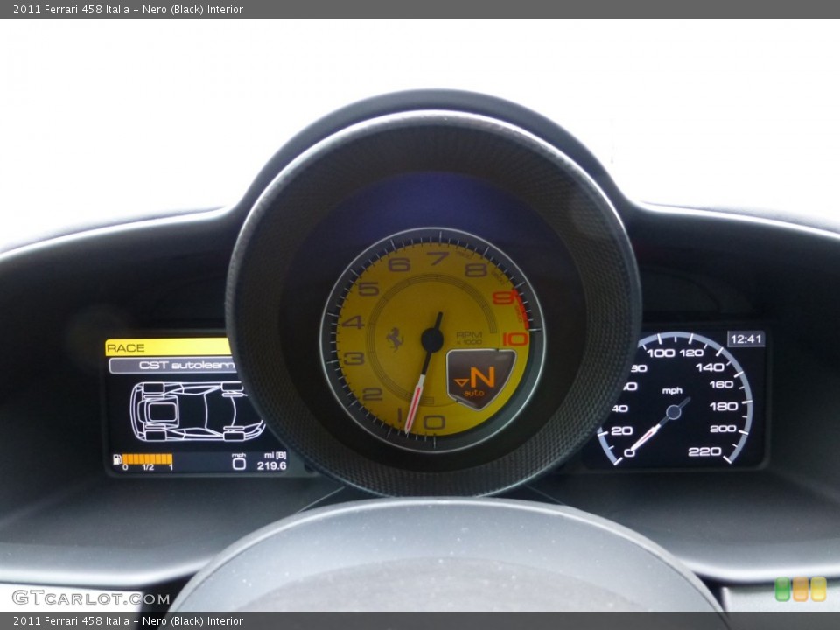The image size is (840, 630).
Task: Click the N gear indicator display
Action: [x=480, y=378]
